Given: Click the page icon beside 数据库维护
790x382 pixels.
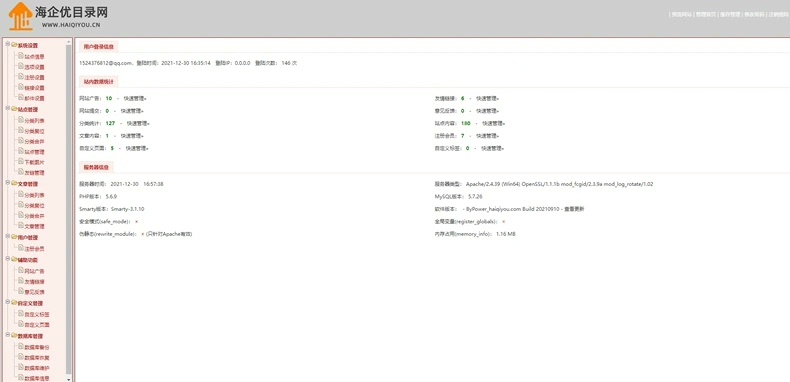Looking at the screenshot, I should [21, 368].
